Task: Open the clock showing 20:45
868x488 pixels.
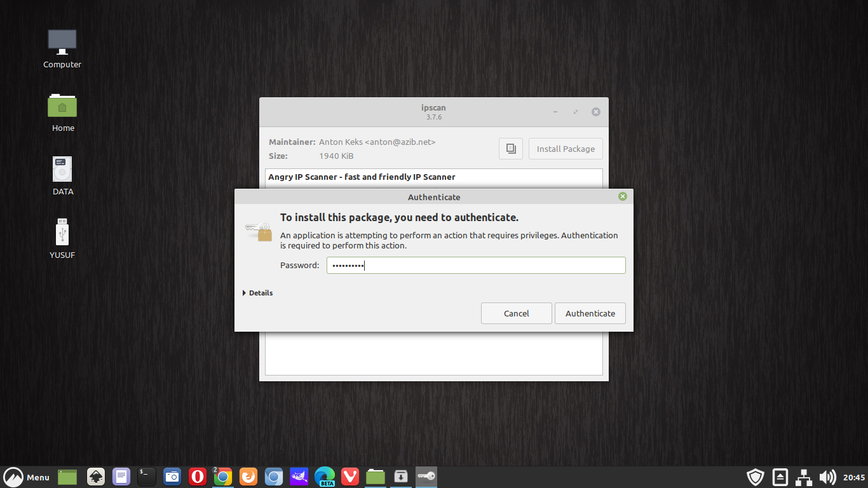Action: point(854,477)
